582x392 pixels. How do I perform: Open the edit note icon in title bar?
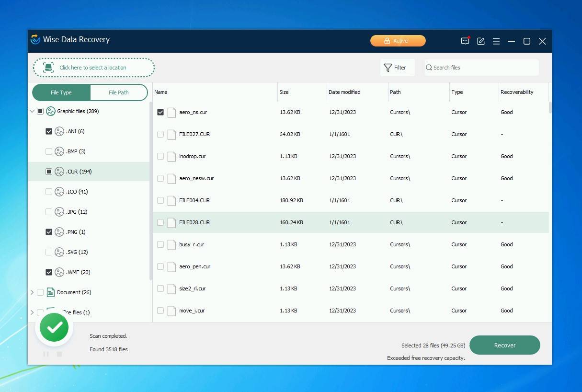pos(481,41)
